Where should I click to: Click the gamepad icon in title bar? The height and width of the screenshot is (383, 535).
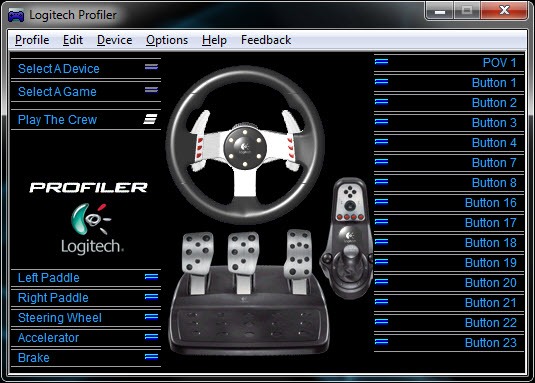pos(16,15)
